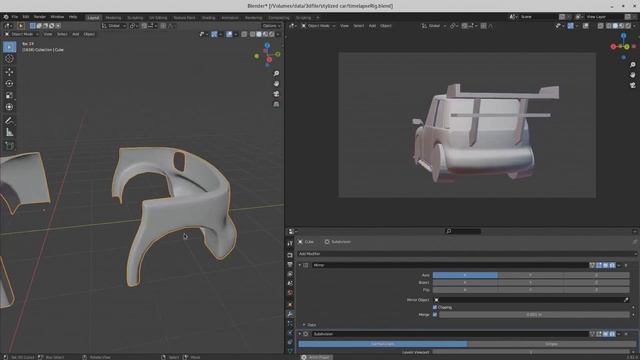Open World properties tab
This screenshot has width=640, height=360.
pyautogui.click(x=290, y=293)
